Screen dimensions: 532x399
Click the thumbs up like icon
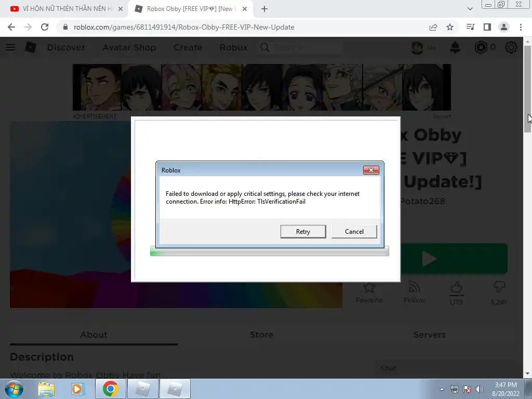click(456, 287)
